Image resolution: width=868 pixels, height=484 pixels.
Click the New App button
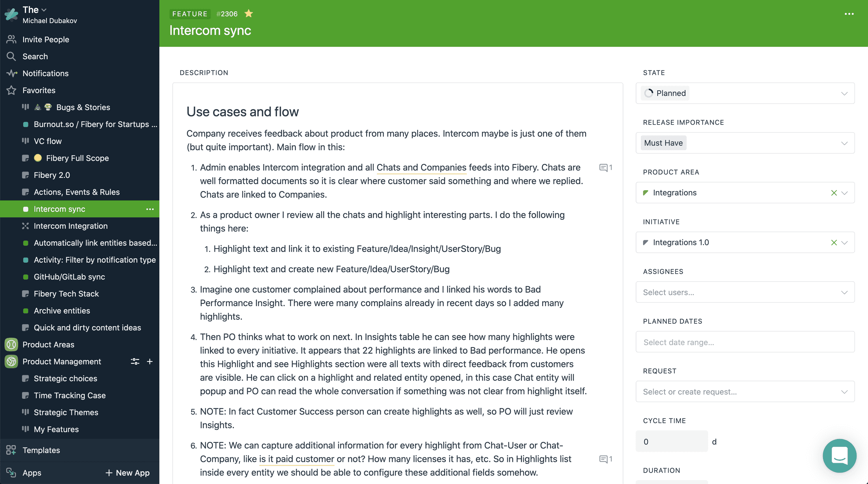[x=127, y=473]
